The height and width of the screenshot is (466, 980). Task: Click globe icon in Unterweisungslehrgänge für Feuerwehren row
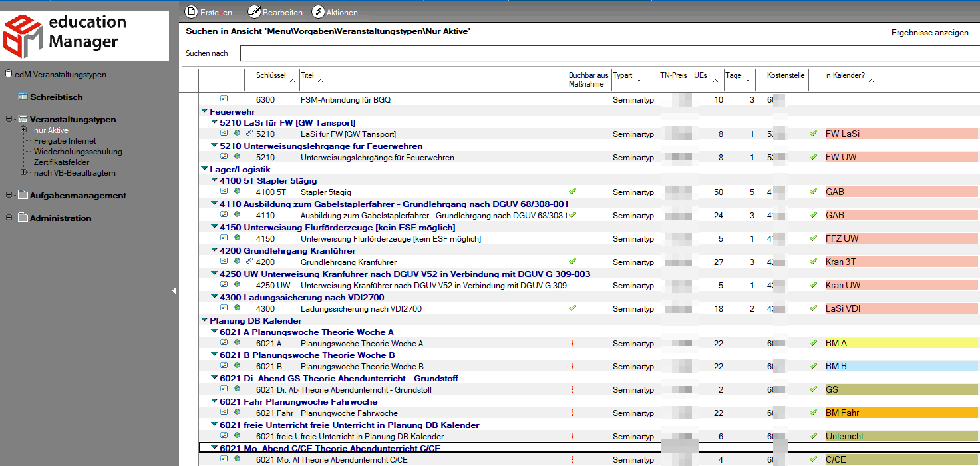[x=237, y=157]
